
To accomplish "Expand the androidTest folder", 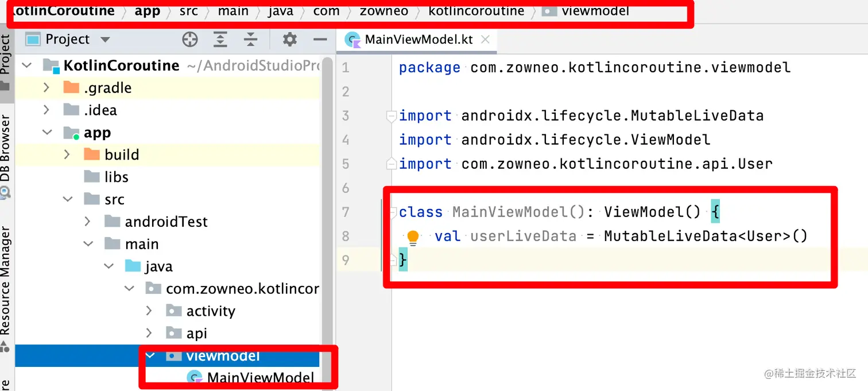I will click(88, 222).
